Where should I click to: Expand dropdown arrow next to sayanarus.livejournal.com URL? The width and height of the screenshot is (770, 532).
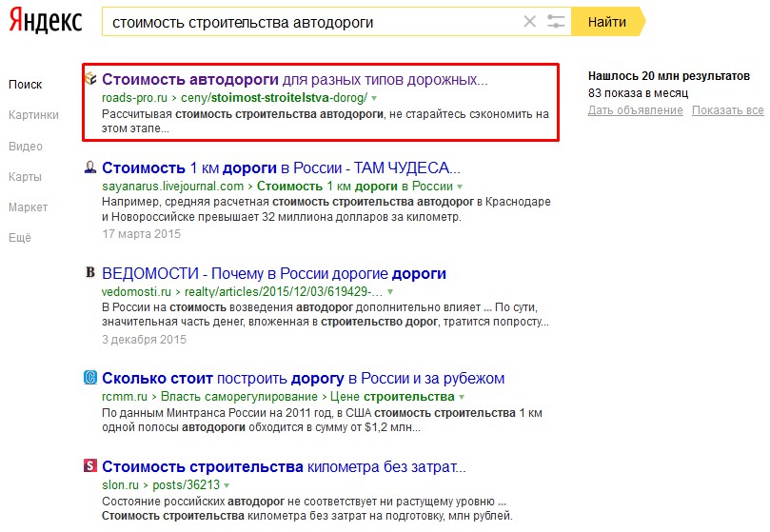click(460, 187)
